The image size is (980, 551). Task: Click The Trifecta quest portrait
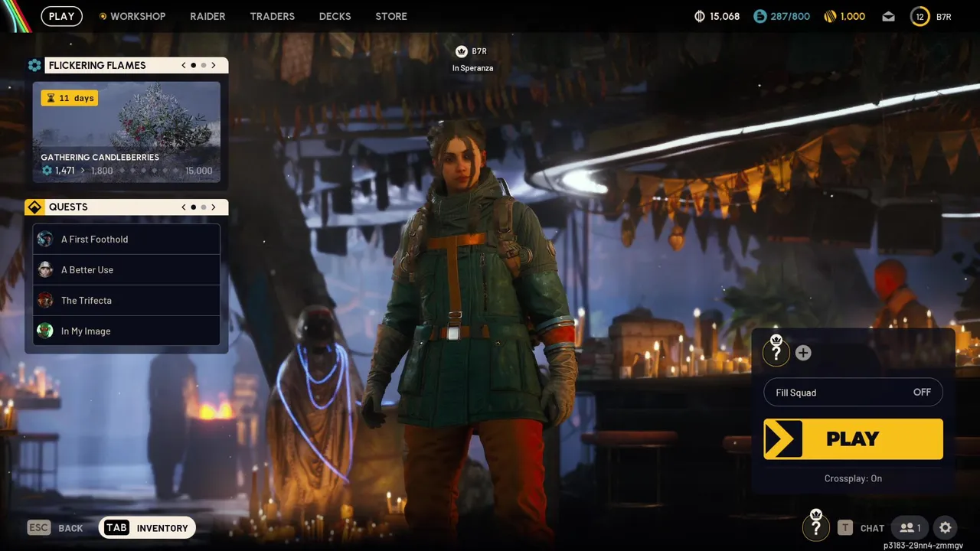[x=45, y=300]
